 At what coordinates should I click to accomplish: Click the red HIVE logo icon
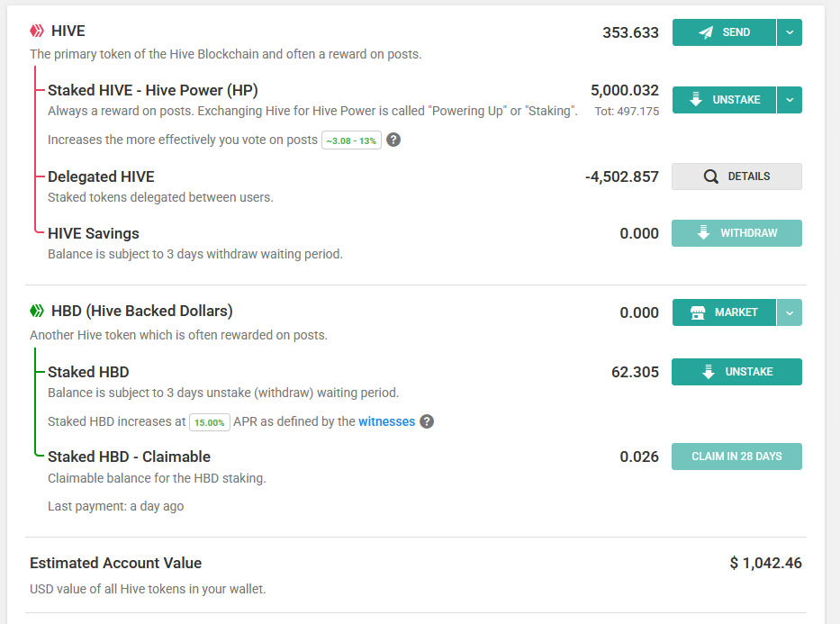[37, 32]
